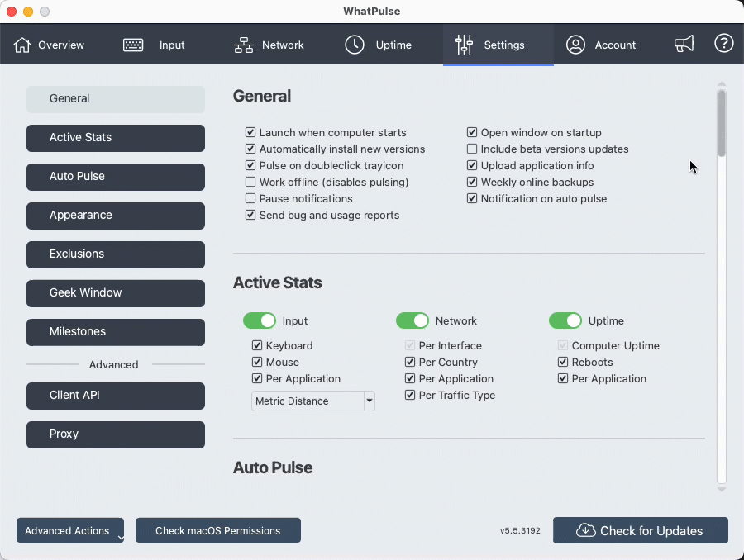Turn off the Uptime toggle
This screenshot has height=560, width=744.
click(x=566, y=320)
